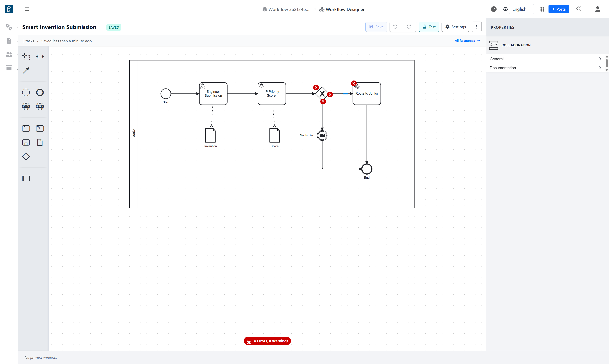Create a data object from palette
Image resolution: width=609 pixels, height=364 pixels.
[40, 143]
